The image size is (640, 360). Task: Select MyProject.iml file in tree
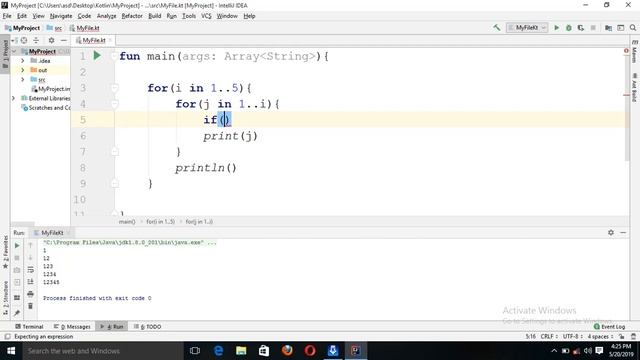[51, 89]
